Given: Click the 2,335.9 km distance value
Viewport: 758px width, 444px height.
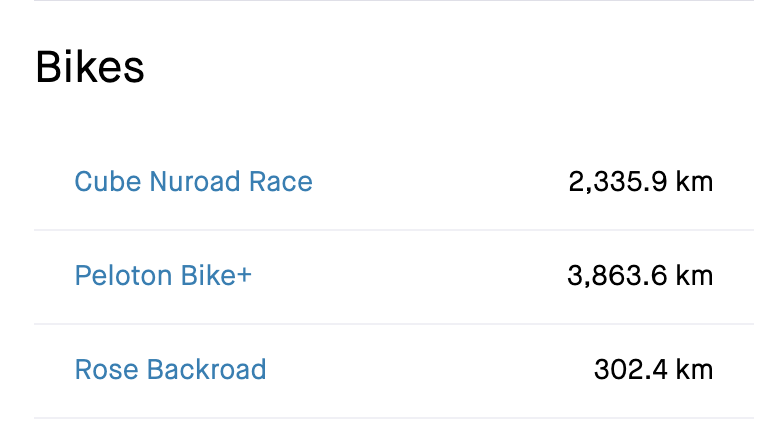Looking at the screenshot, I should pyautogui.click(x=641, y=182).
